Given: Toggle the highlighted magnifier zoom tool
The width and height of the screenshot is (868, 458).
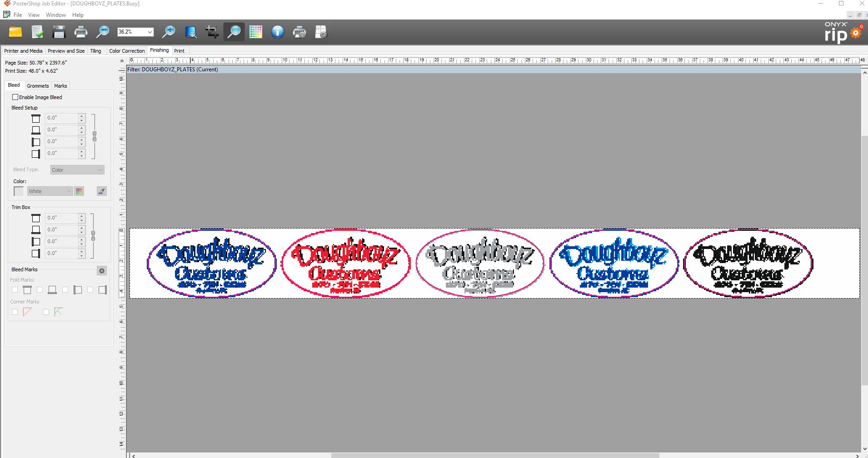Looking at the screenshot, I should pos(234,32).
